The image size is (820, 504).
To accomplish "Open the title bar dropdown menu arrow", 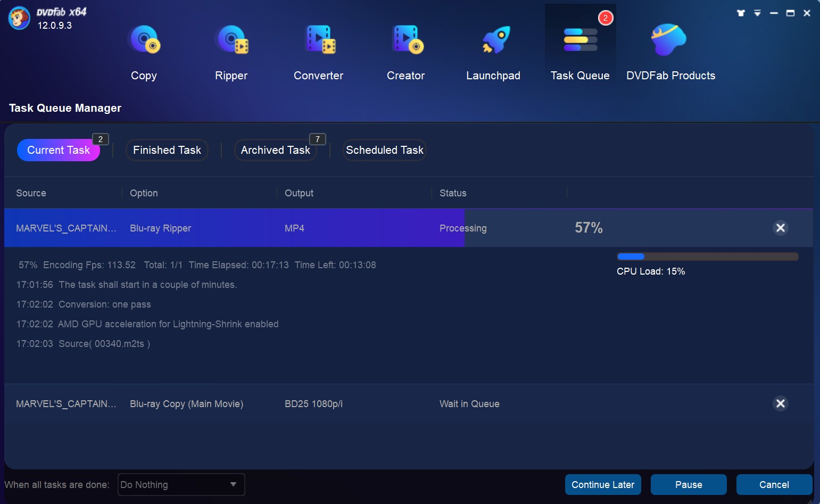I will pyautogui.click(x=757, y=13).
